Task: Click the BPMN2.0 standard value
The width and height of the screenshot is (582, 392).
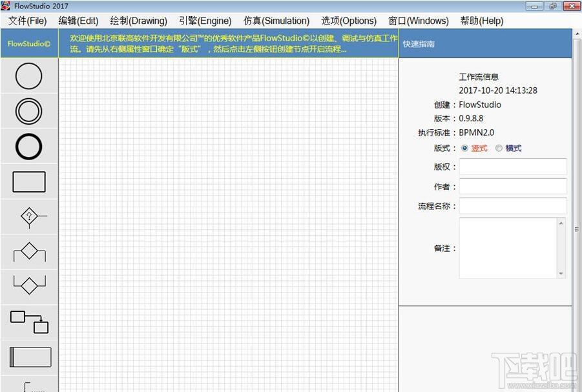Action: pos(477,132)
